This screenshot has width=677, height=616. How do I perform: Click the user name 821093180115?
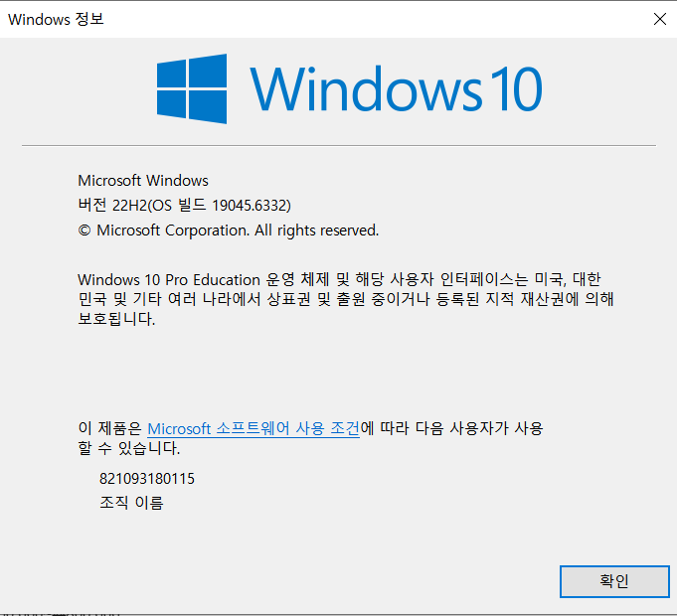coord(147,478)
